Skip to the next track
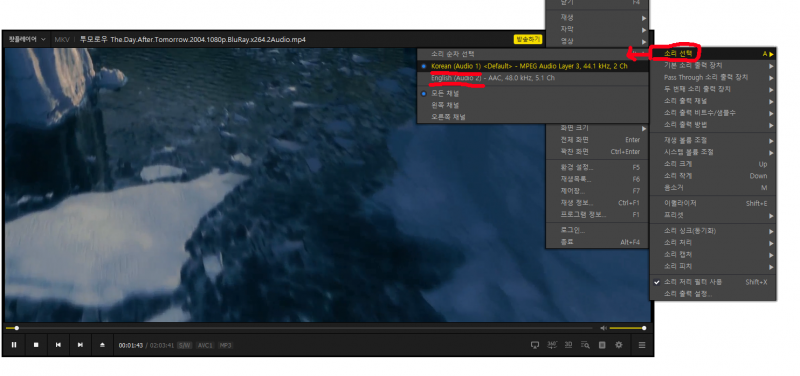Viewport: 800px width, 376px height. tap(80, 345)
